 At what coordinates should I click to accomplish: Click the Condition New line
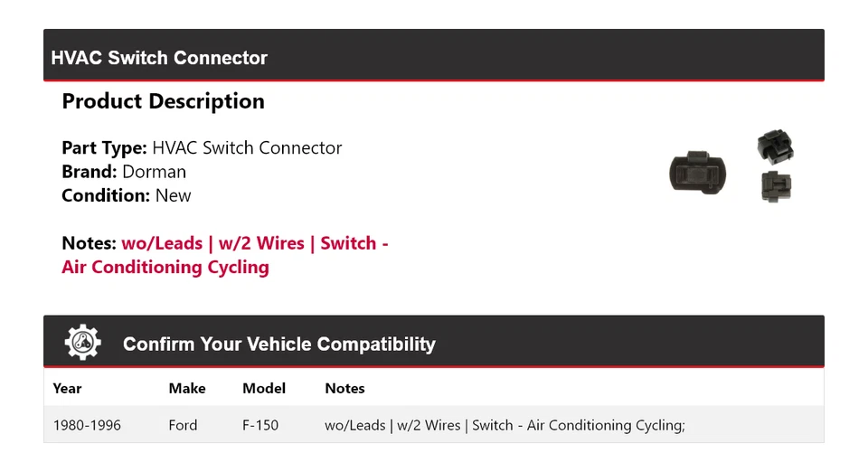tap(127, 195)
